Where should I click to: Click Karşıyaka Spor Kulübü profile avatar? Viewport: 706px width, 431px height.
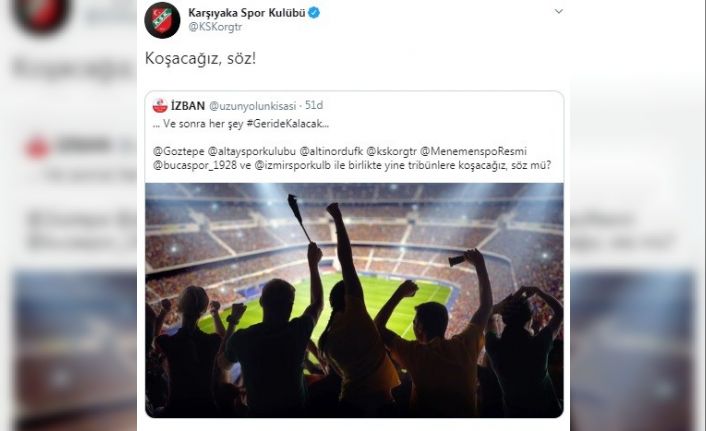162,20
